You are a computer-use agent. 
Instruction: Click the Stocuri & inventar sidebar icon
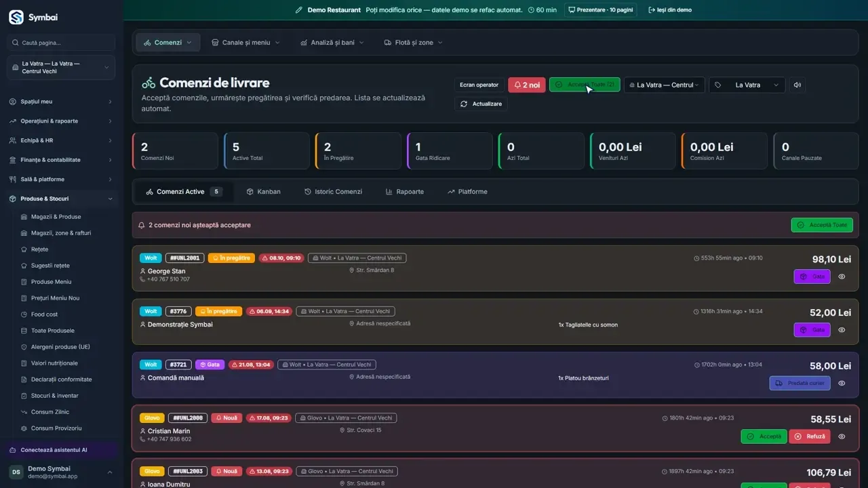point(24,396)
